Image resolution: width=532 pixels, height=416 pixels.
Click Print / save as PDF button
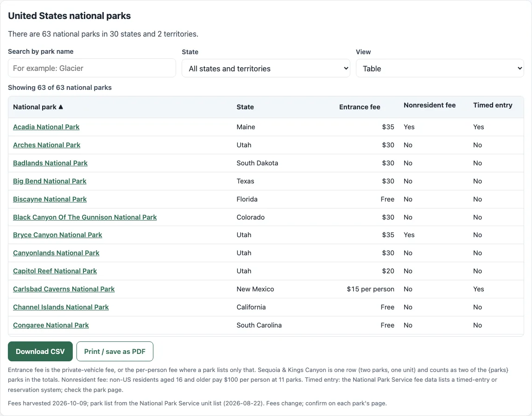tap(114, 351)
